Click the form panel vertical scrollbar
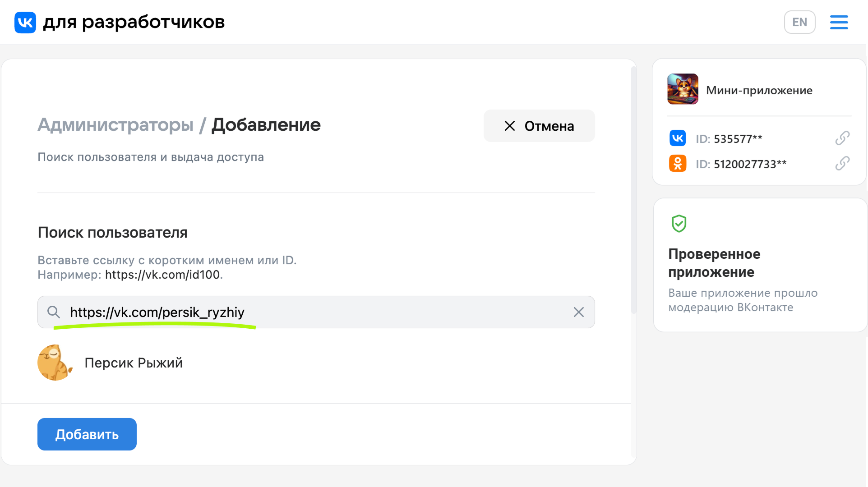868x487 pixels. [x=634, y=189]
